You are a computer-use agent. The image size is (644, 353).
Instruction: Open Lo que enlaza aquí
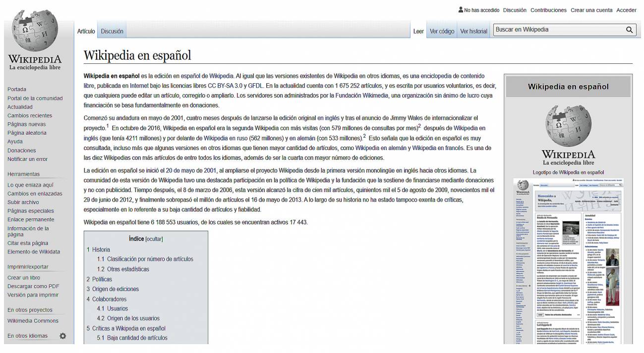click(x=31, y=185)
